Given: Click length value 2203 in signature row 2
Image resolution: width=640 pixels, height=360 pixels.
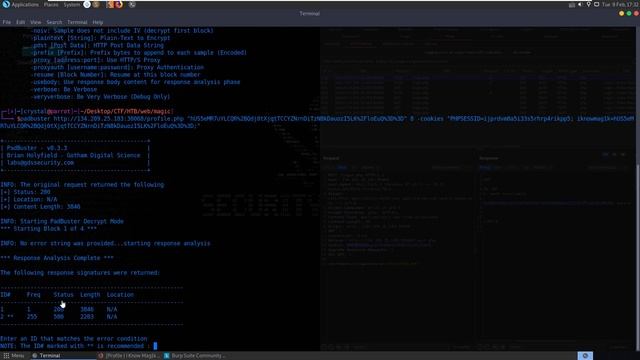Looking at the screenshot, I should (87, 316).
